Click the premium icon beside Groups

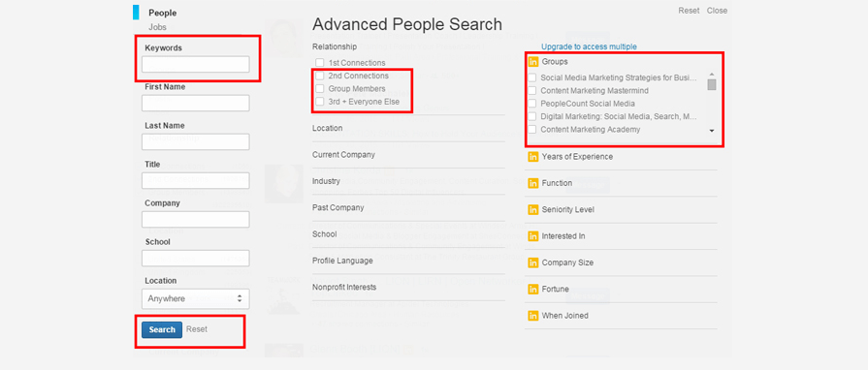533,62
